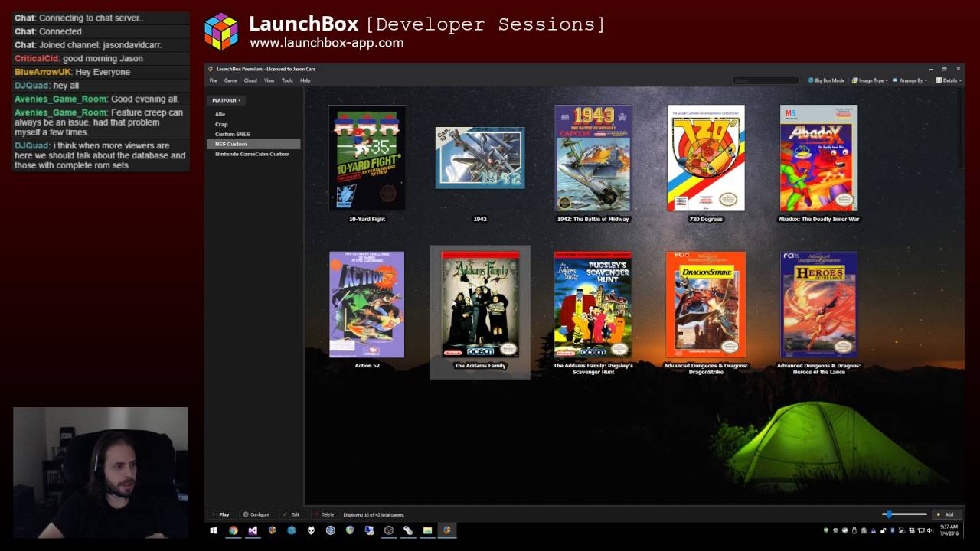Open the Platform filter dropdown
The height and width of the screenshot is (551, 980).
coord(226,100)
